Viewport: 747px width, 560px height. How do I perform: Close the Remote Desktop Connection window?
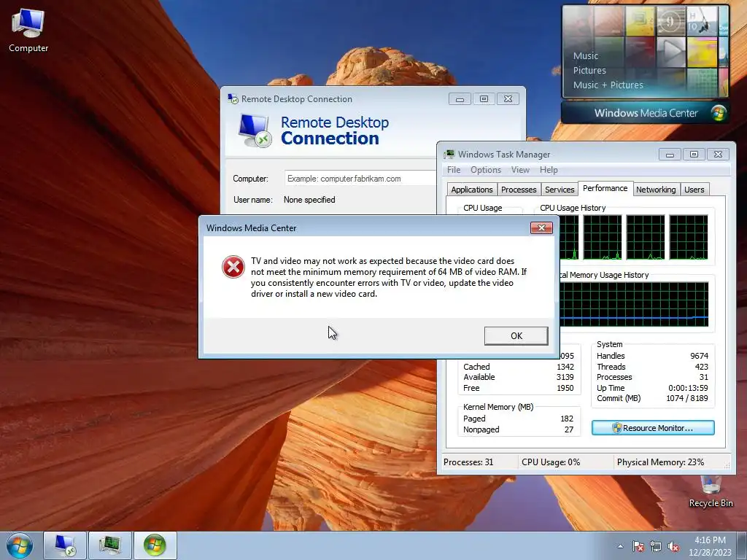pos(508,98)
